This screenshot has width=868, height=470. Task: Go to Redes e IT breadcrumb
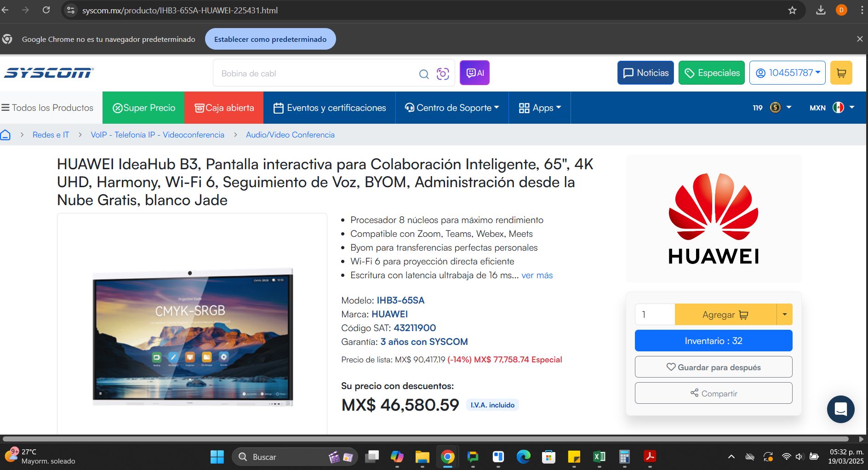click(51, 135)
